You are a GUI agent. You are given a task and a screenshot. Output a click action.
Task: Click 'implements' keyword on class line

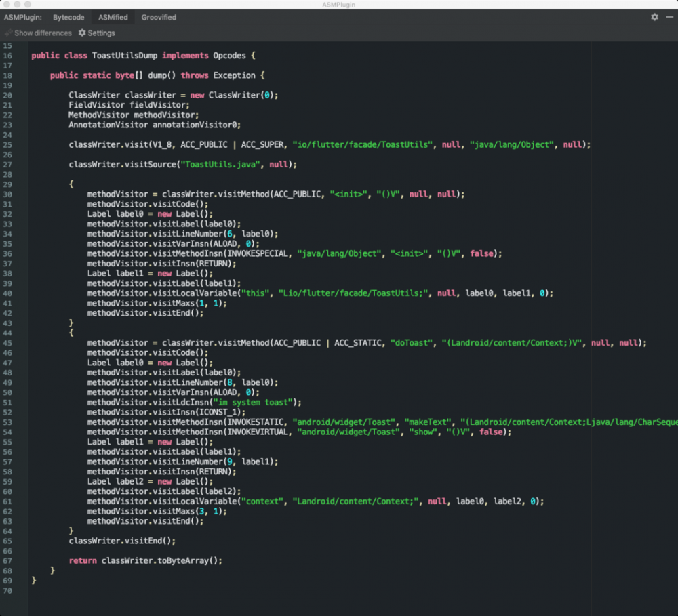[x=185, y=56]
